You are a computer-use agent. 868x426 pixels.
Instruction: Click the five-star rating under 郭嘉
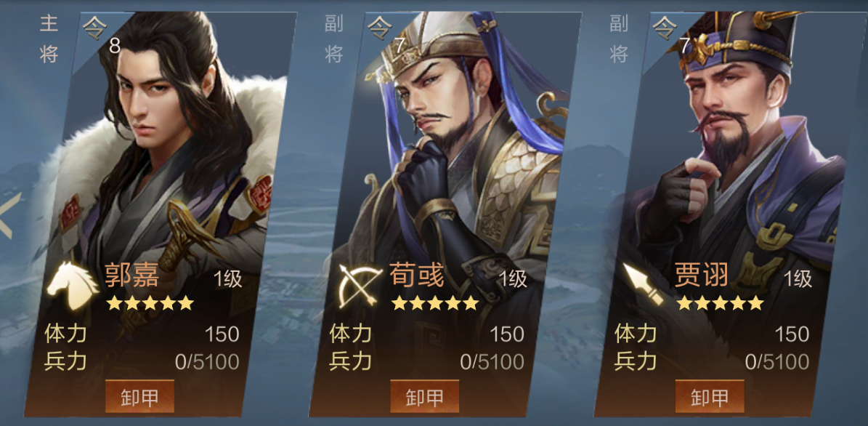point(150,303)
